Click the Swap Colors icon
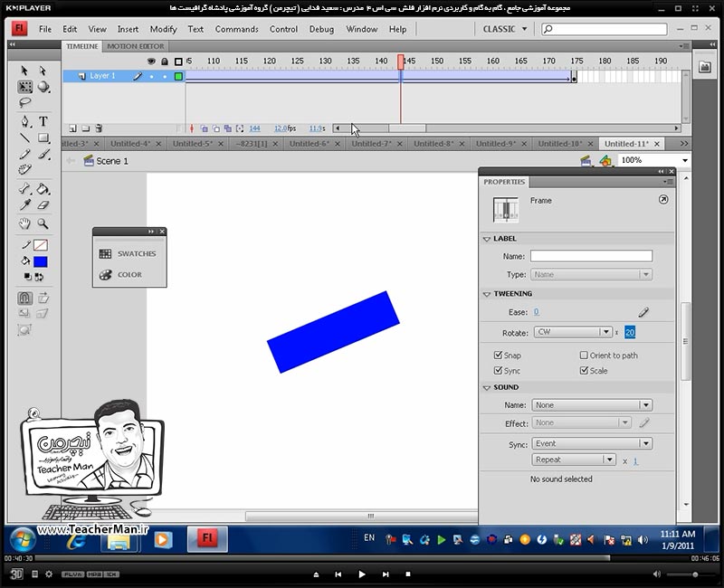 pyautogui.click(x=39, y=277)
